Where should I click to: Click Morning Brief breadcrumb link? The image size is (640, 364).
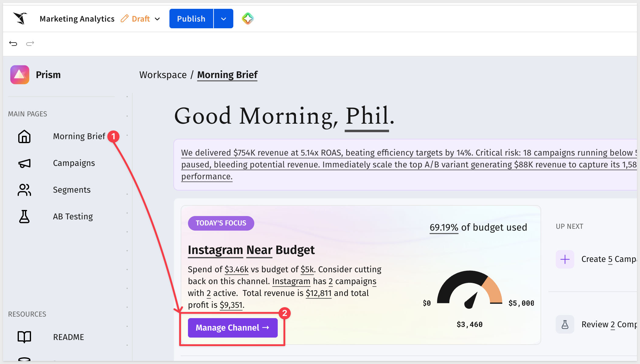point(227,75)
